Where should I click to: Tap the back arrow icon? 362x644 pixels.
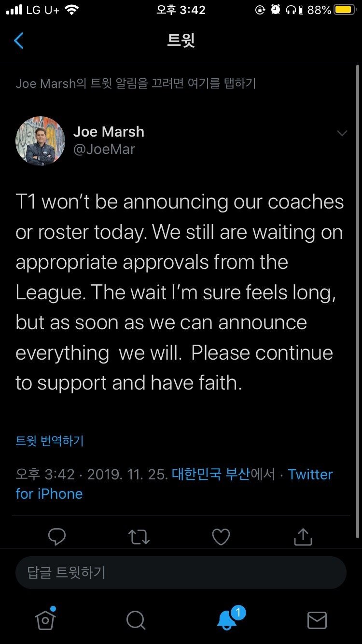click(x=19, y=41)
